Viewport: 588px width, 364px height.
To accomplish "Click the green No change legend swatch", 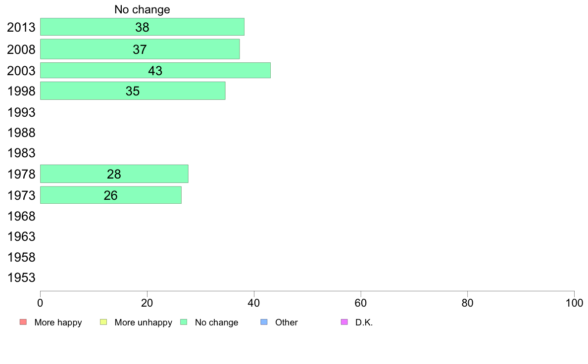I will [x=184, y=322].
